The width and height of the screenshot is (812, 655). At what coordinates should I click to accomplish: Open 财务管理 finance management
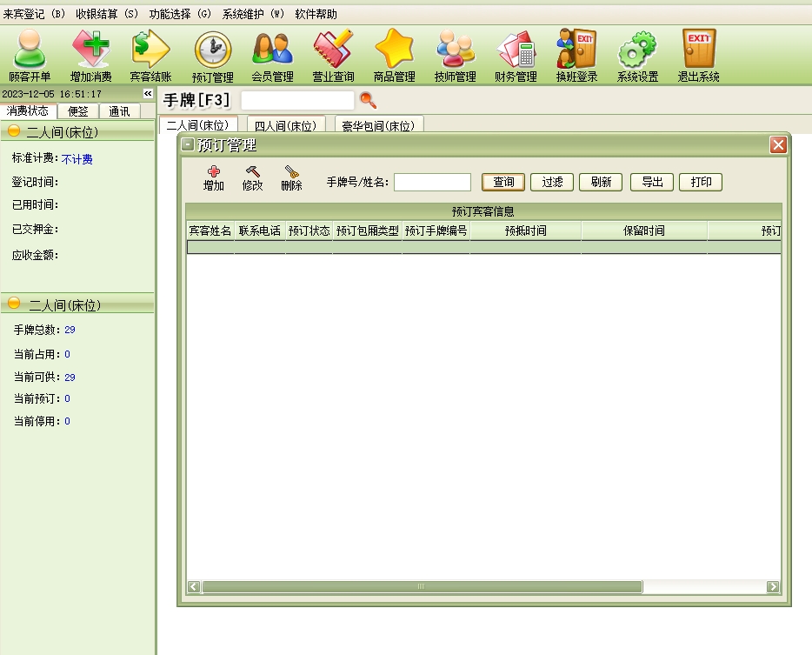(516, 56)
